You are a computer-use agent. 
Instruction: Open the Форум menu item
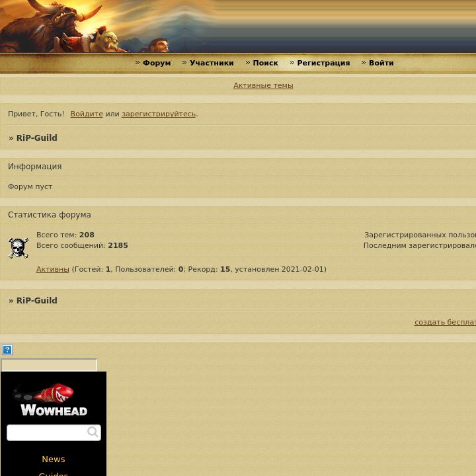tap(157, 63)
